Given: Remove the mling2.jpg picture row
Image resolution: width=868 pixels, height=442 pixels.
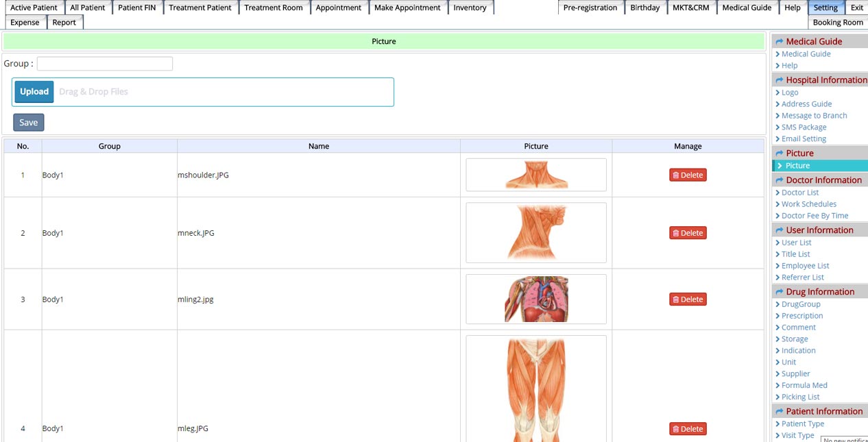Looking at the screenshot, I should pos(688,299).
